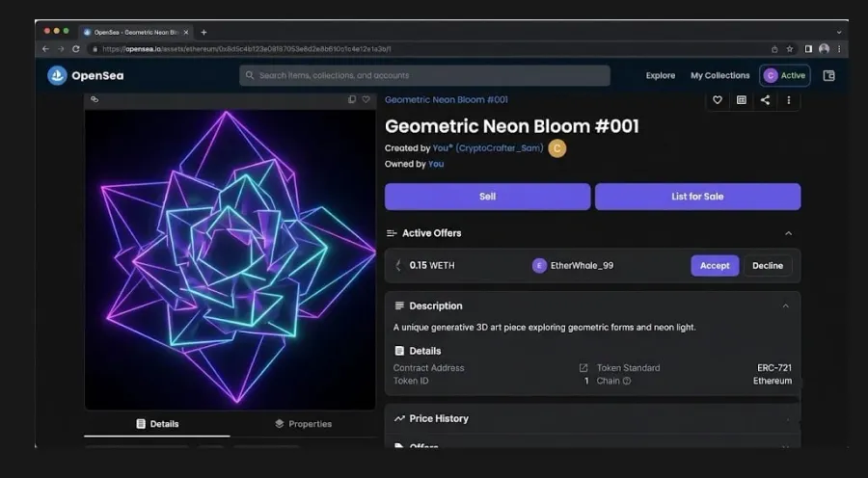This screenshot has width=868, height=478.
Task: Open creator link You (CryptoCrafter_Sam)
Action: 488,148
